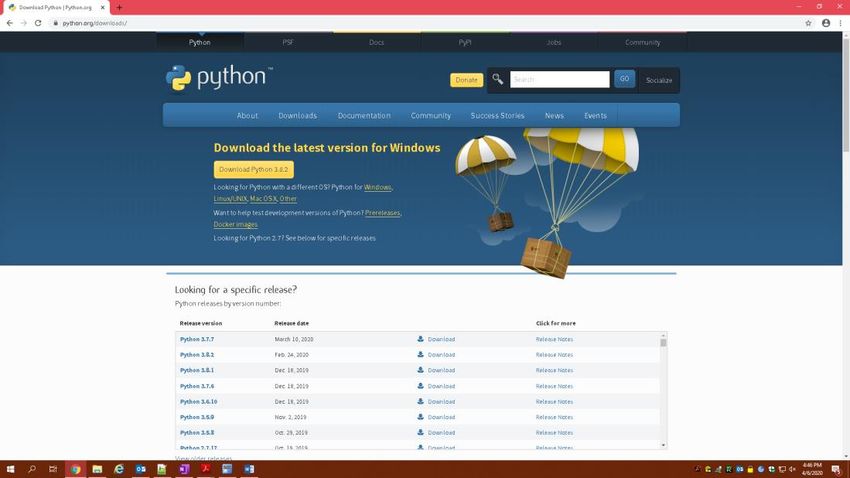This screenshot has height=478, width=850.
Task: Follow the Other OS link
Action: (288, 199)
